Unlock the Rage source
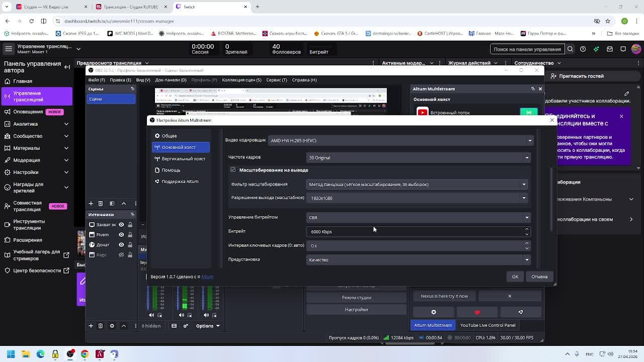This screenshot has height=362, width=644. tap(130, 255)
